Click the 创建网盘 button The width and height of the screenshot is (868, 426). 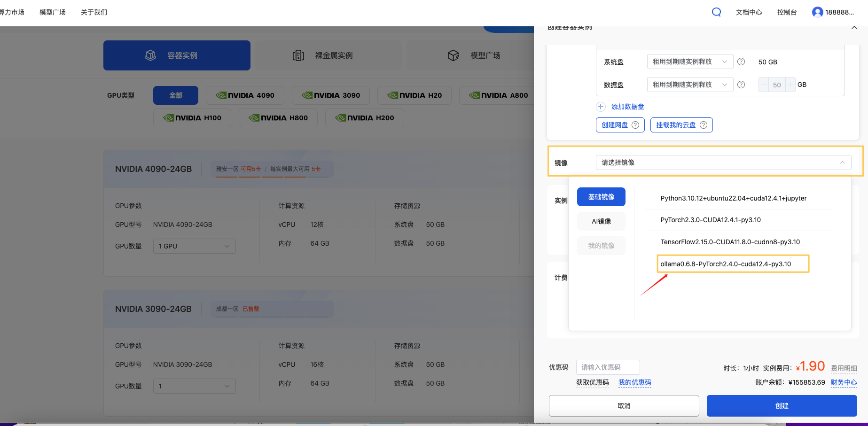point(620,125)
